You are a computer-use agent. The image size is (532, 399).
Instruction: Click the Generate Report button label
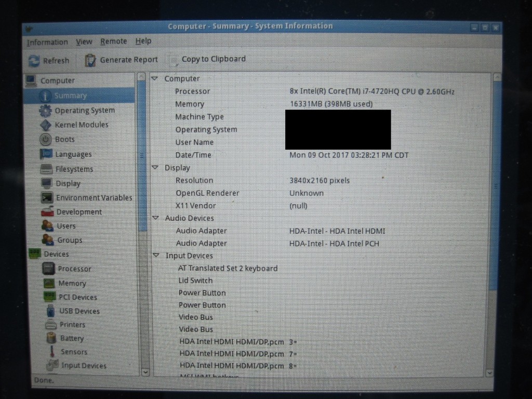(129, 60)
